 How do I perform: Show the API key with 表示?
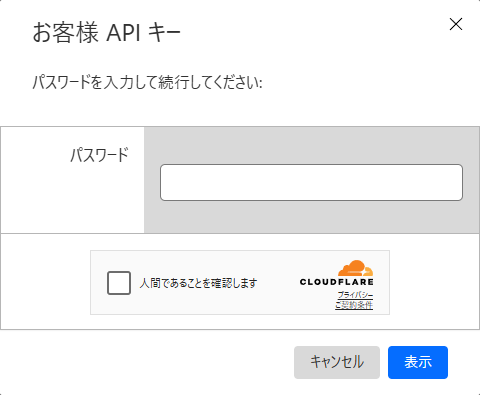pyautogui.click(x=418, y=362)
